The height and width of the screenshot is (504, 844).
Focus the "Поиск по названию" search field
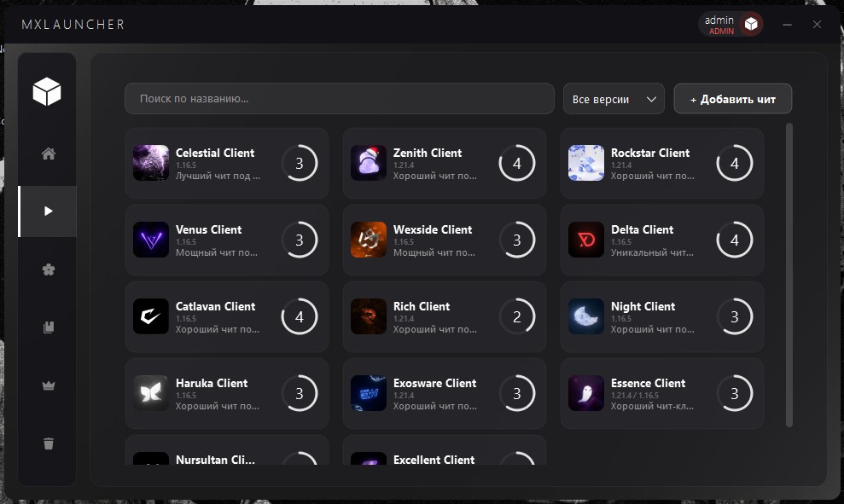pyautogui.click(x=339, y=99)
